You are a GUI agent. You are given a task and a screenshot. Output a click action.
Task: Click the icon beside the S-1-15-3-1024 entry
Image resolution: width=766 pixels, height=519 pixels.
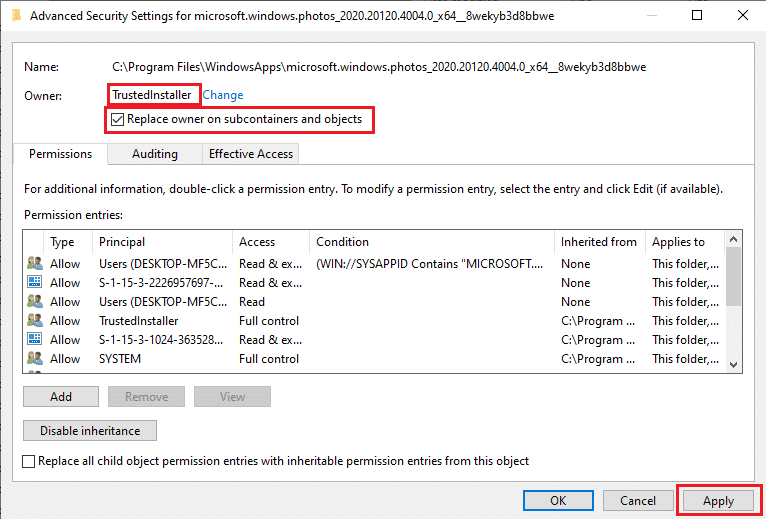coord(35,340)
